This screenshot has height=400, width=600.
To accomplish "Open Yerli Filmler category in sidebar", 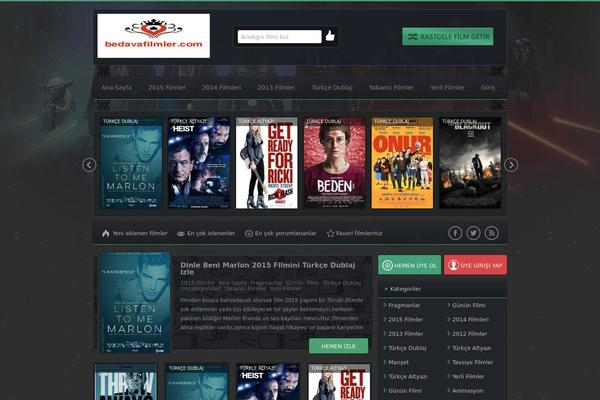I will (x=468, y=376).
